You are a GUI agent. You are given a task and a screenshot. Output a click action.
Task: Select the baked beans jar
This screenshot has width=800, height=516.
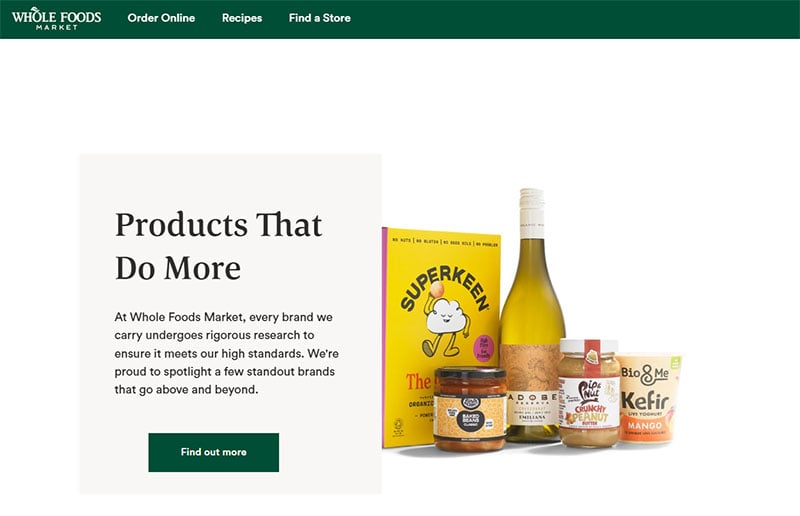coord(470,409)
